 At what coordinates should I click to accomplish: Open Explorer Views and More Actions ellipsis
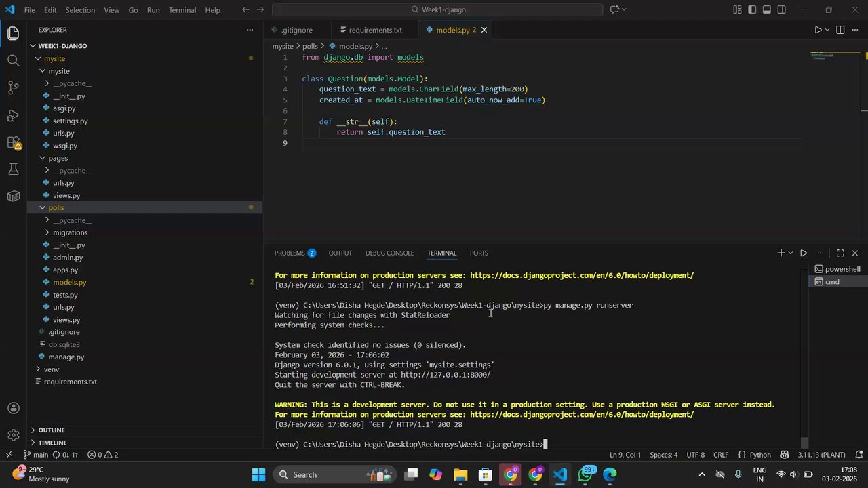click(250, 30)
